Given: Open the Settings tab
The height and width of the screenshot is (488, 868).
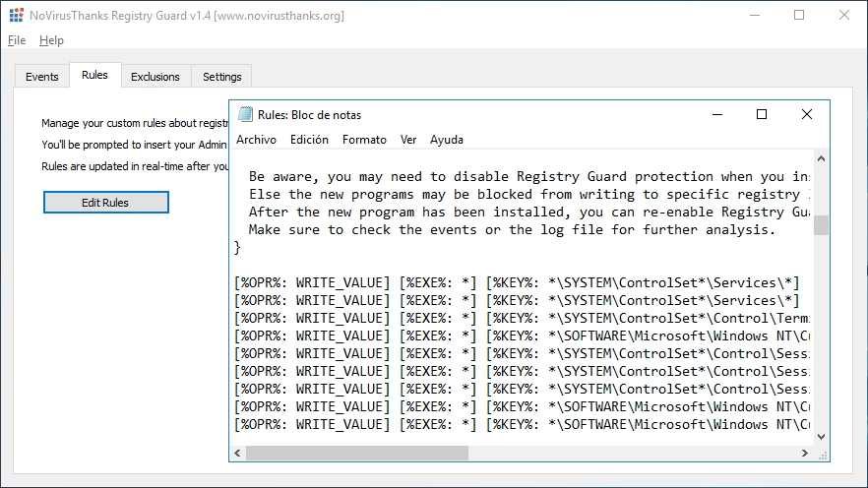Looking at the screenshot, I should click(222, 77).
